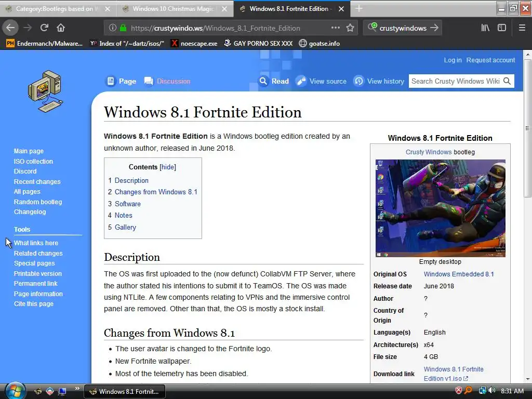The height and width of the screenshot is (399, 532).
Task: Open the Index of /~dartz/isos/ bookmark
Action: pyautogui.click(x=127, y=44)
